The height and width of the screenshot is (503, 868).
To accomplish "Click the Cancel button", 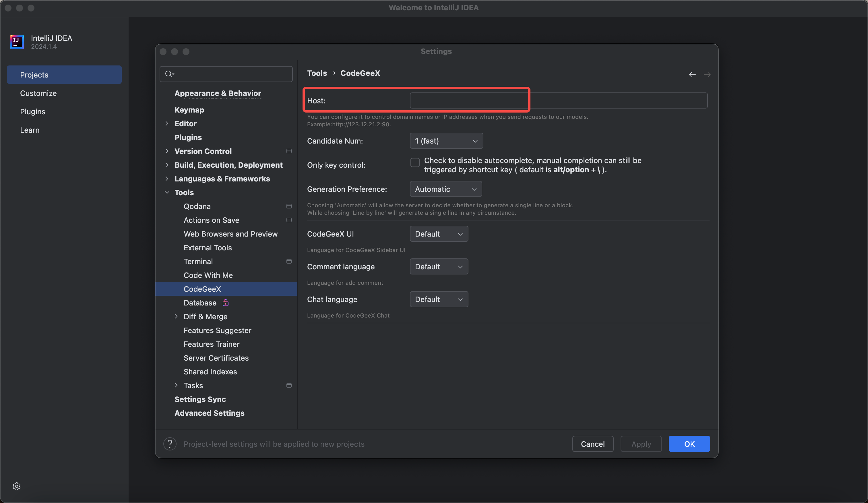I will [592, 444].
